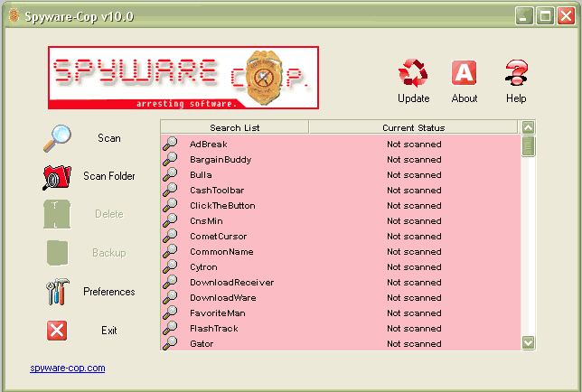Image resolution: width=582 pixels, height=392 pixels.
Task: Select the ClickTheButton entry
Action: click(x=222, y=205)
